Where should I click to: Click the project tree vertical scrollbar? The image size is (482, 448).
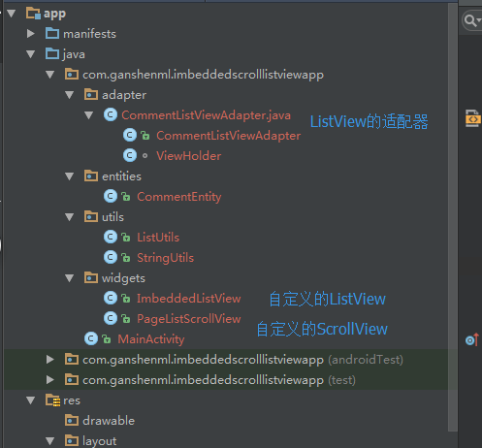point(453,217)
